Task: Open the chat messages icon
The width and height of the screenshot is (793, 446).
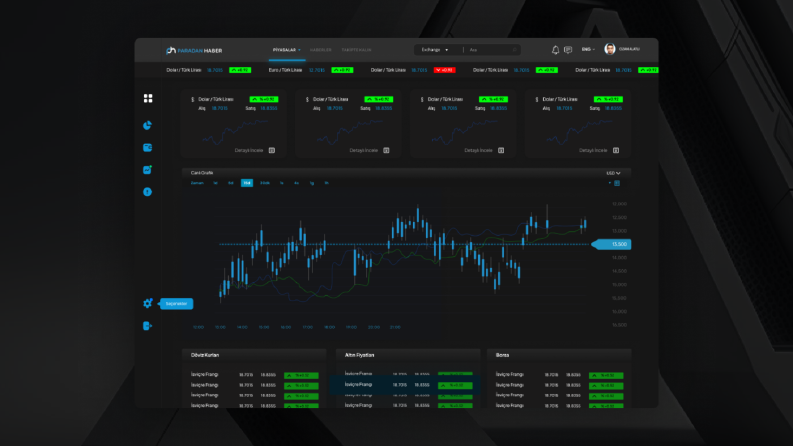Action: (x=568, y=50)
